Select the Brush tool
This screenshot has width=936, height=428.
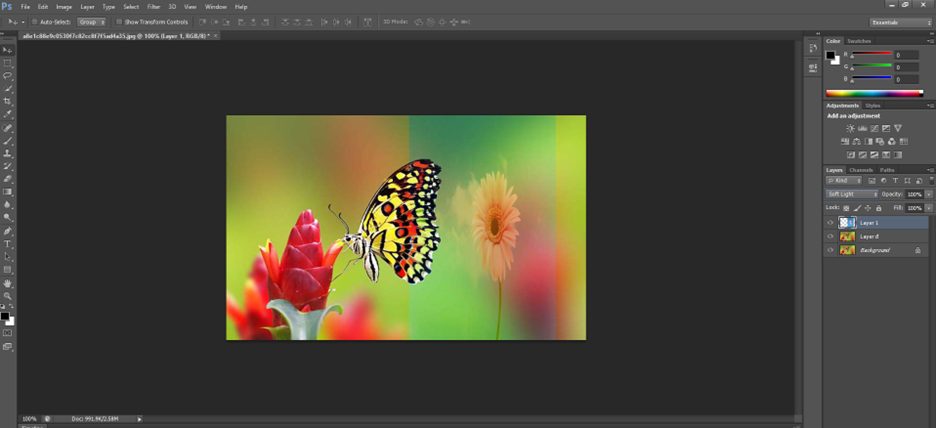[8, 141]
